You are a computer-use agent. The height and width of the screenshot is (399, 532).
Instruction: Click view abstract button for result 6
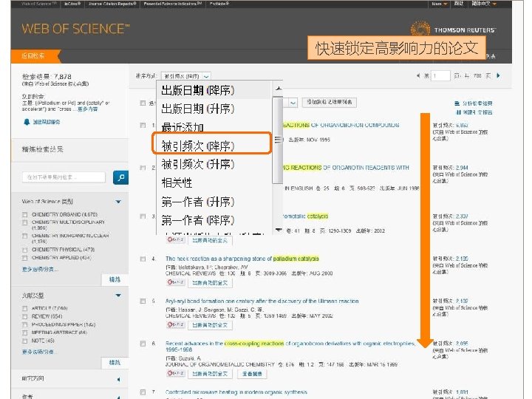pos(252,374)
